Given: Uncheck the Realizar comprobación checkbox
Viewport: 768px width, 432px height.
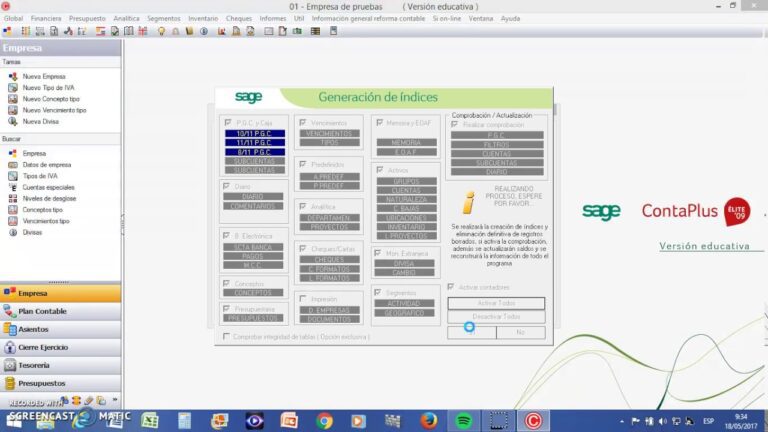Looking at the screenshot, I should 455,124.
